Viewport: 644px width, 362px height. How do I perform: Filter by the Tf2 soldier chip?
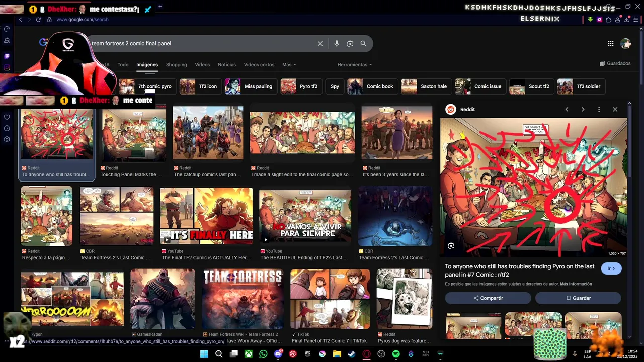coord(581,86)
